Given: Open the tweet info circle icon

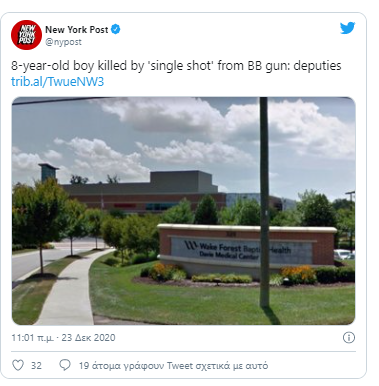Looking at the screenshot, I should click(x=349, y=338).
